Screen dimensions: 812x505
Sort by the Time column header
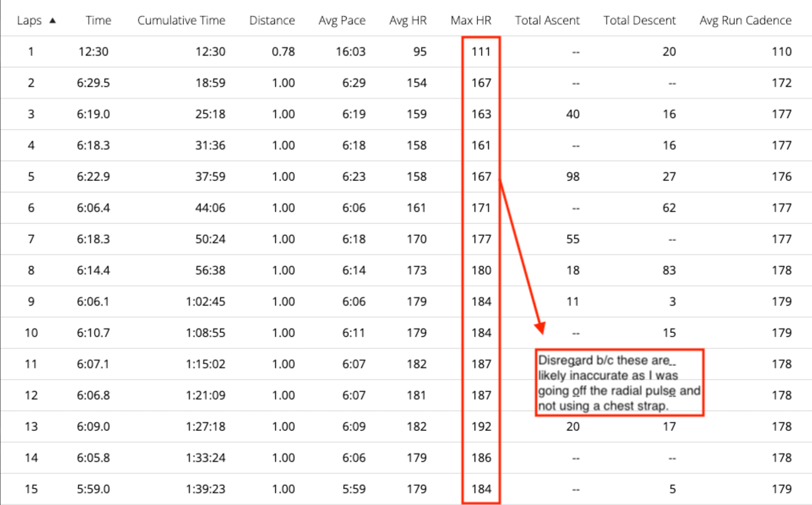[98, 20]
